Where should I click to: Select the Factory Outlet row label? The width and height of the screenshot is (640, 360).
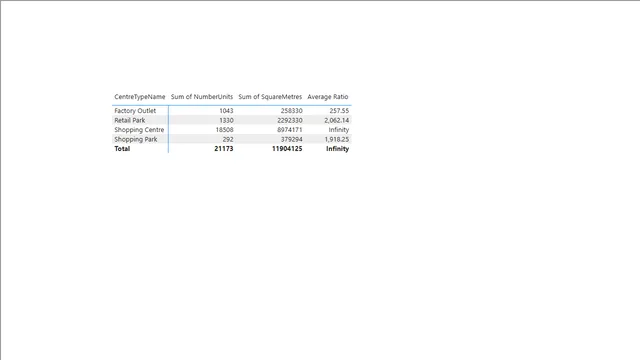[x=135, y=111]
